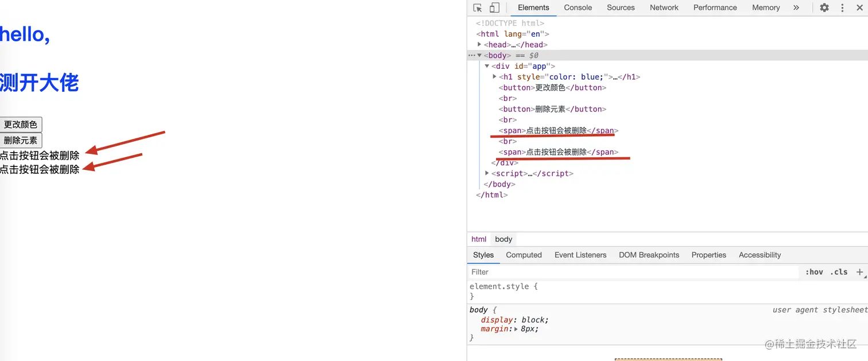This screenshot has width=868, height=361.
Task: Open the Performance tab
Action: pyautogui.click(x=715, y=8)
